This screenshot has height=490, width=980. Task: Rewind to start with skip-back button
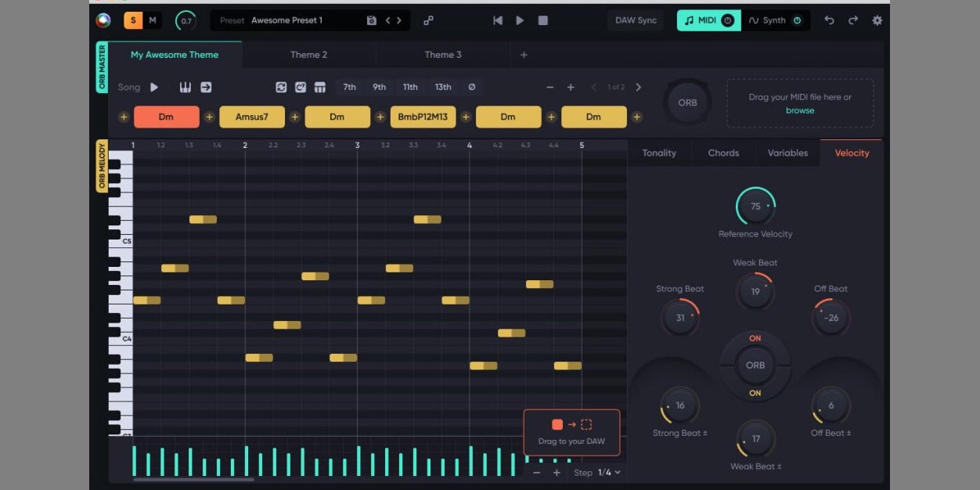coord(497,20)
